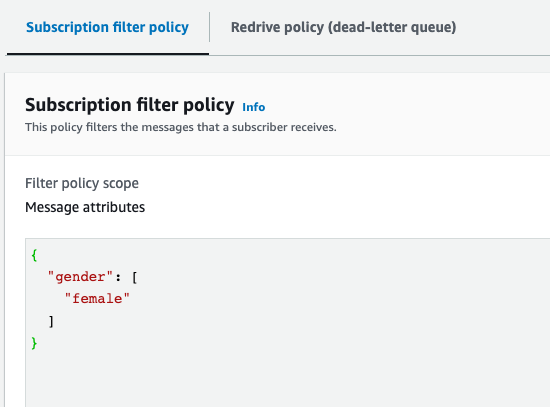Click the opening square bracket after gender
550x407 pixels.
134,278
